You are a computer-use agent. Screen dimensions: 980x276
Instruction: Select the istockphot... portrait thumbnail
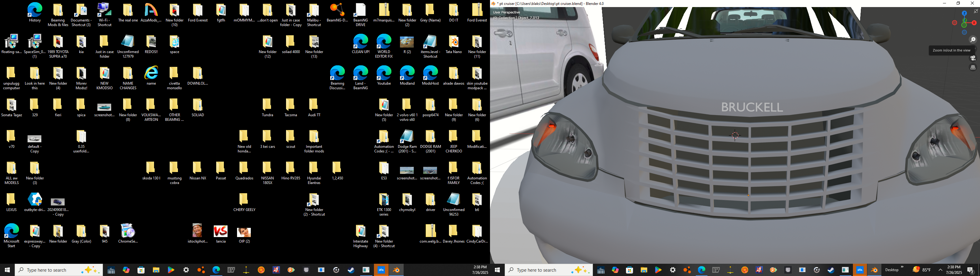[x=198, y=233]
